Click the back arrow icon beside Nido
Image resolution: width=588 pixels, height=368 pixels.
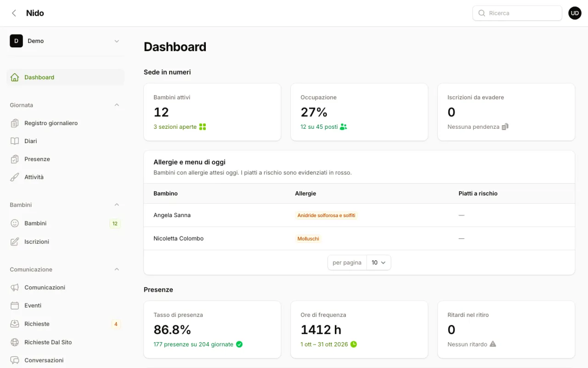coord(14,13)
